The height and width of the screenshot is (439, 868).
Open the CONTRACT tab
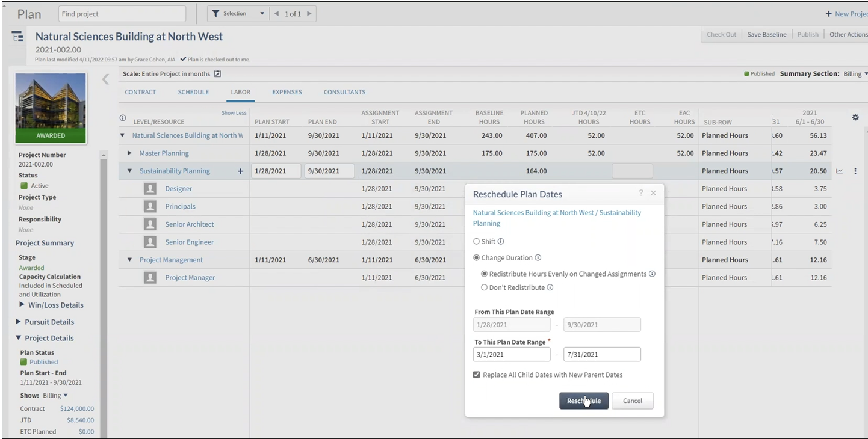[140, 92]
